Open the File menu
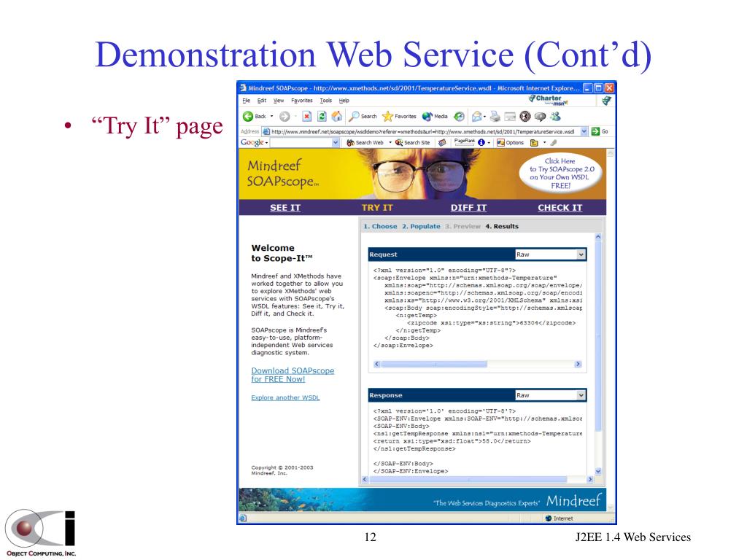Viewport: 747px width, 560px height. tap(247, 101)
